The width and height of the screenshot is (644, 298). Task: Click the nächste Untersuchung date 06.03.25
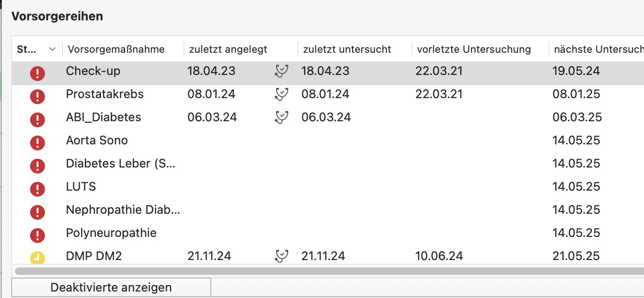click(577, 118)
